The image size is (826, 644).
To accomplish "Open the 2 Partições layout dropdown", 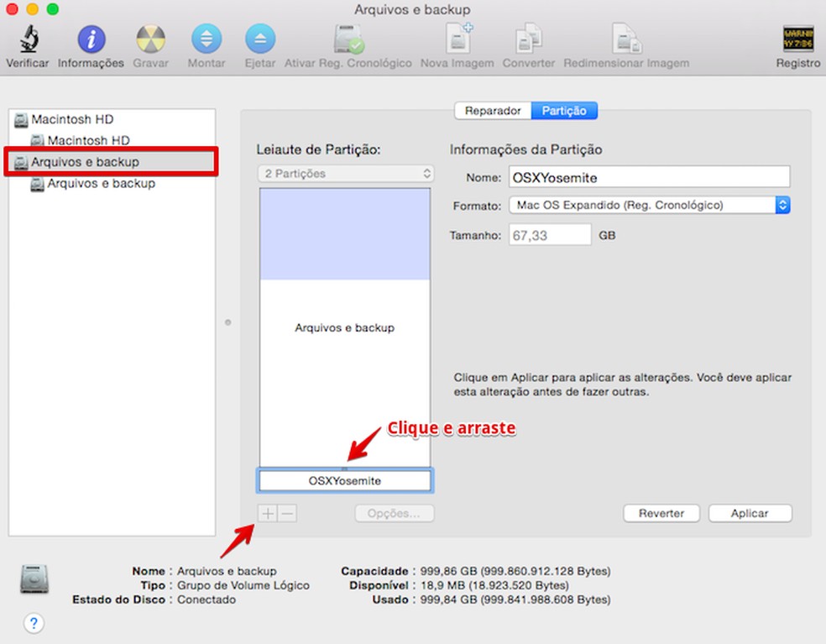I will click(x=346, y=173).
